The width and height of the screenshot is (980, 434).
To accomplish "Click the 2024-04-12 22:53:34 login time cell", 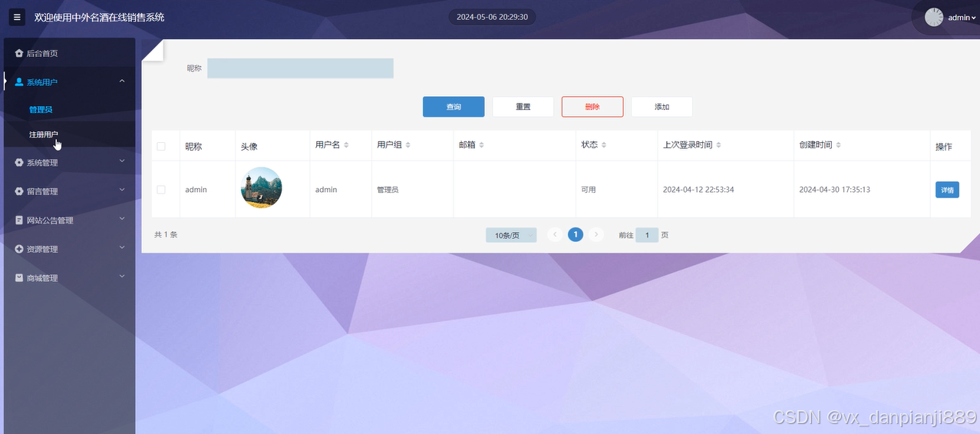I will tap(698, 190).
